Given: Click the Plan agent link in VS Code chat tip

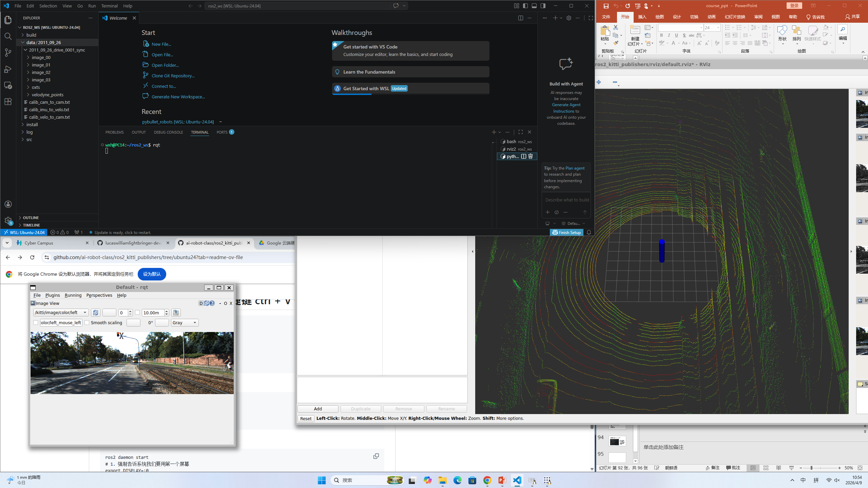Looking at the screenshot, I should coord(575,168).
